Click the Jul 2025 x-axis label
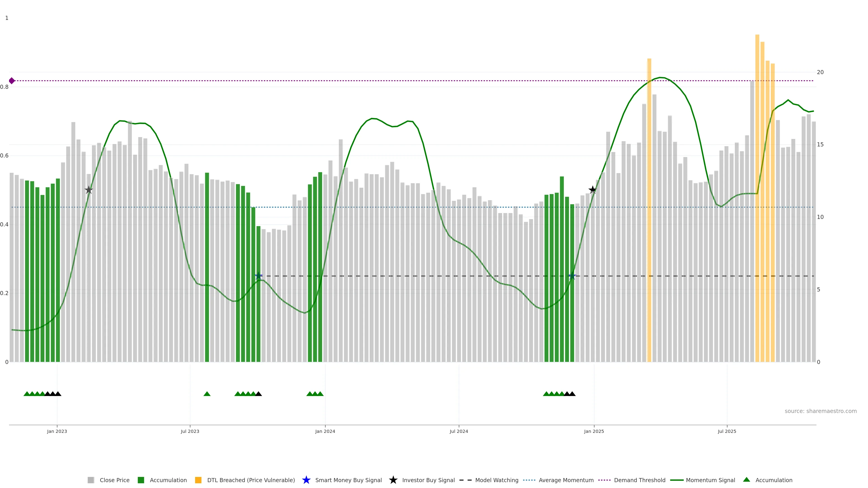 (x=727, y=432)
